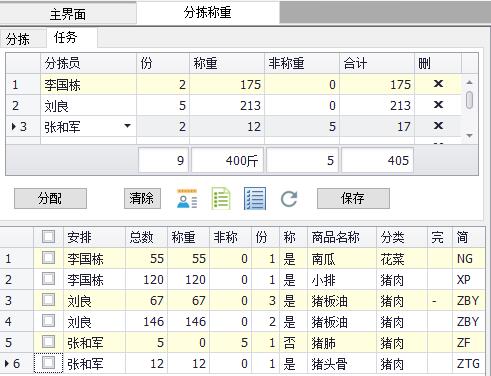Select the 猪肺 product name cell
Image resolution: width=491 pixels, height=376 pixels.
342,342
